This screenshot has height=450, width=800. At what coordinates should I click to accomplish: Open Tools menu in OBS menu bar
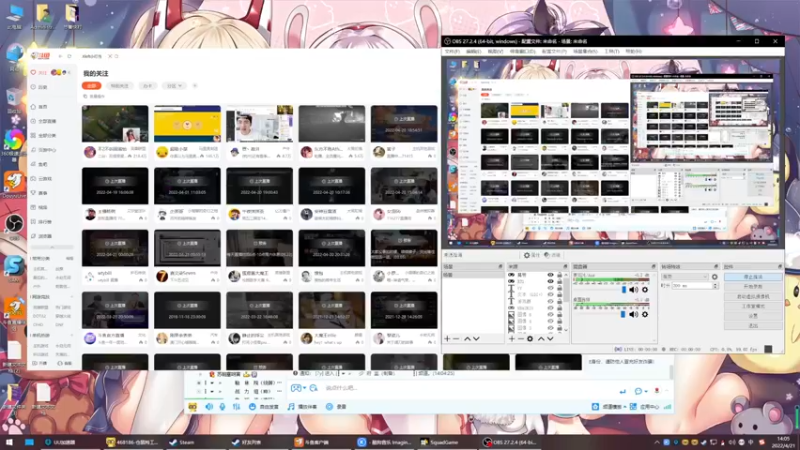click(611, 52)
